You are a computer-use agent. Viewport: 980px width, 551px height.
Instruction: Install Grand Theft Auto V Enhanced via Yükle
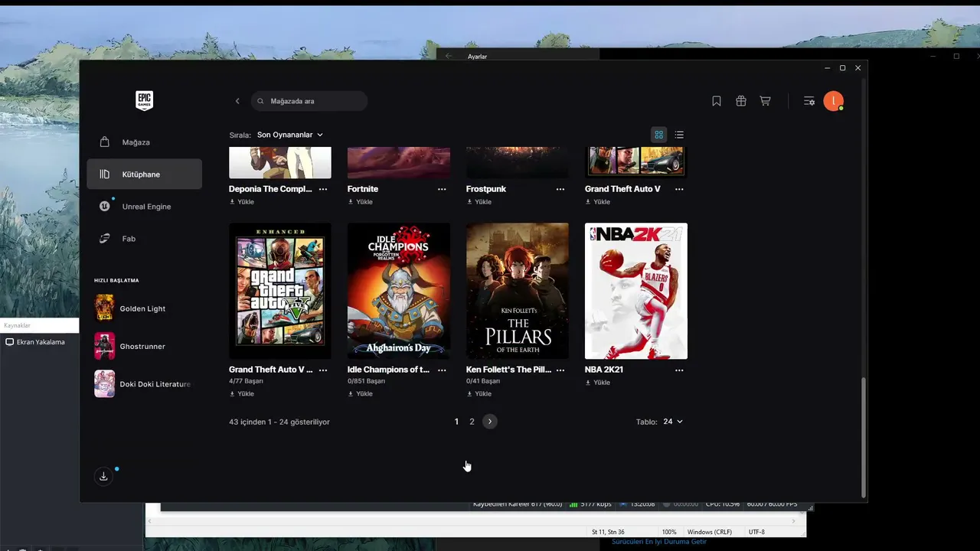pos(241,394)
